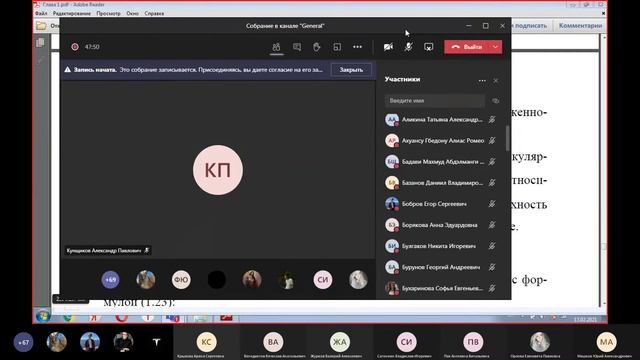Click the ЖА participant tile in bottom bar
Screen dimensions: 640x360
(340, 342)
